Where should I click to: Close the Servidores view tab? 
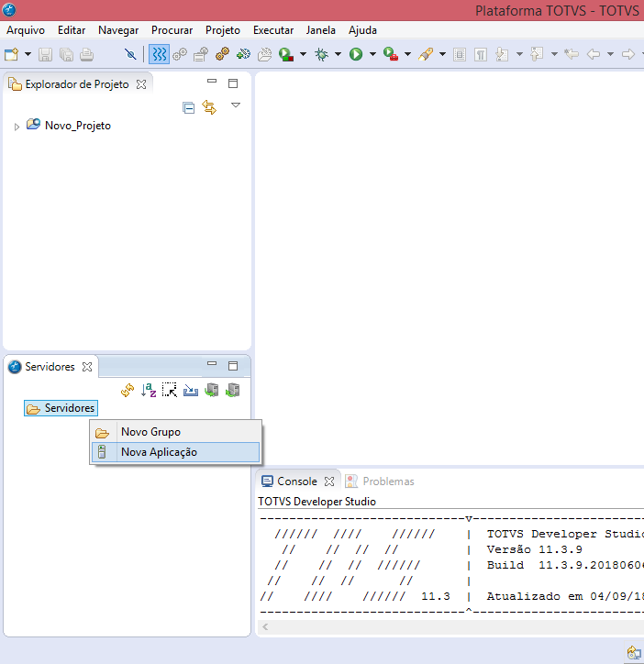(x=87, y=367)
